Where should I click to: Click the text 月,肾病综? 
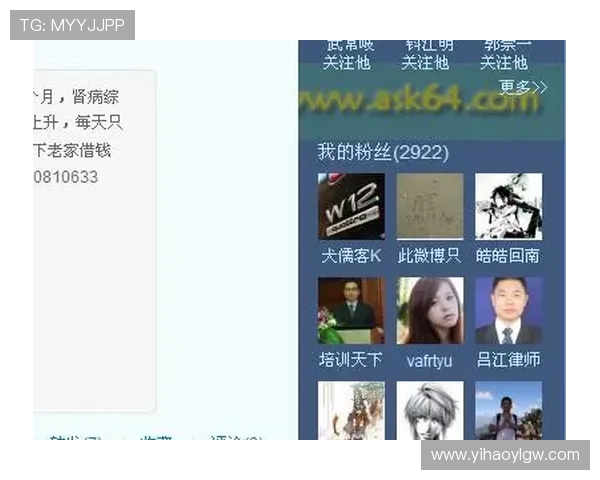point(79,96)
